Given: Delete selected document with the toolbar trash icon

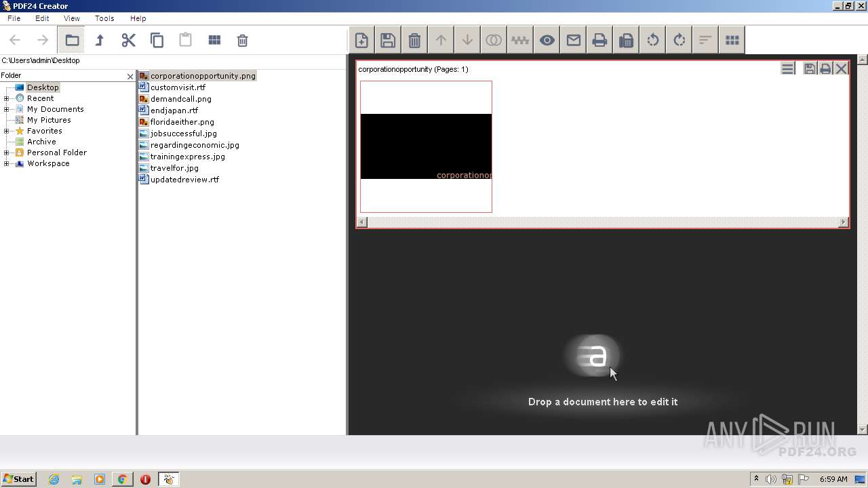Looking at the screenshot, I should [x=414, y=41].
